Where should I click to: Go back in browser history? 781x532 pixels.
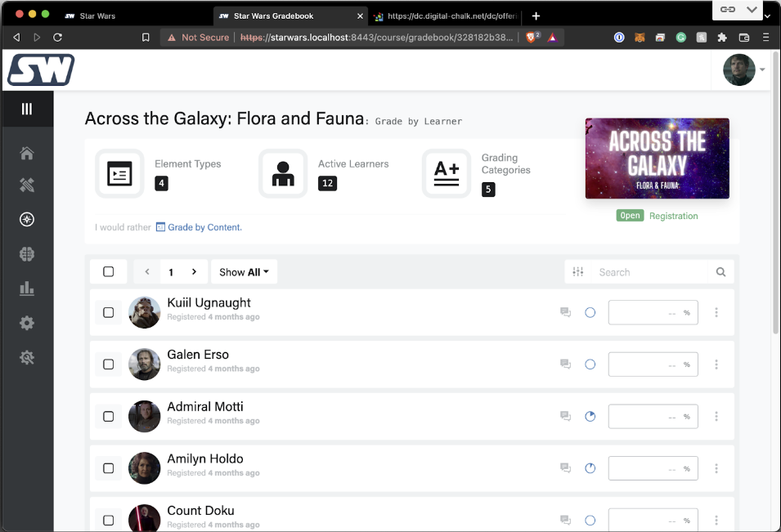[16, 38]
